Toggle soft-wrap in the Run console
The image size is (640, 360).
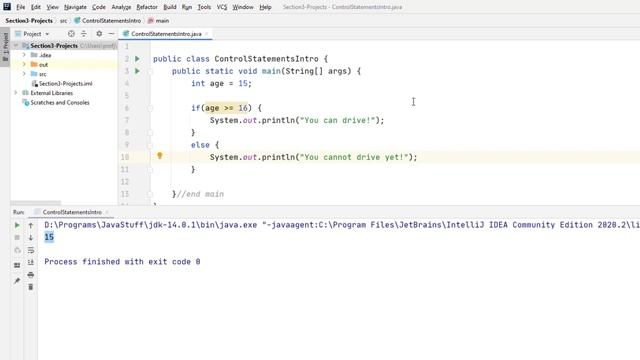[x=31, y=250]
